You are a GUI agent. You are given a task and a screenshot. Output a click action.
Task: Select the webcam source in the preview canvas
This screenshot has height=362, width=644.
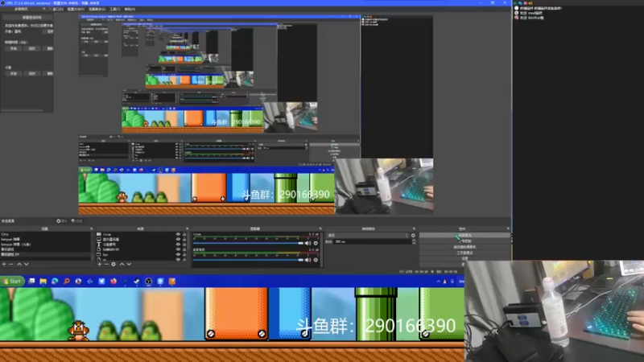(x=384, y=187)
